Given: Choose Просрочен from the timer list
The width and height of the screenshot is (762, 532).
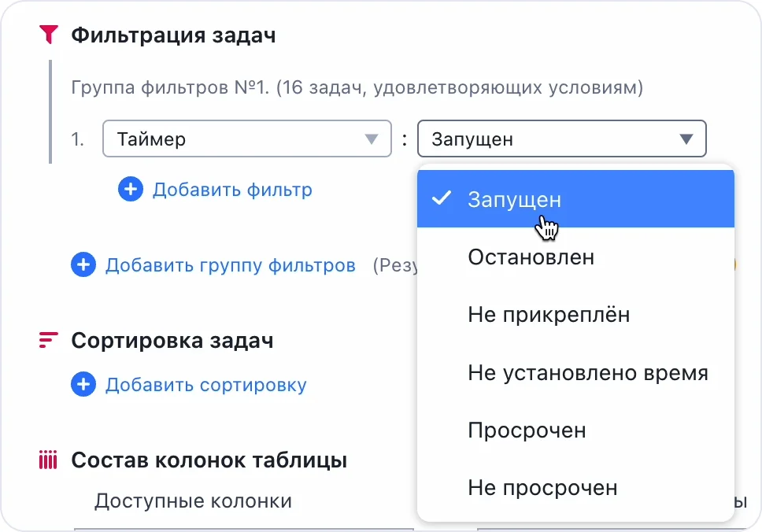Looking at the screenshot, I should pyautogui.click(x=527, y=430).
